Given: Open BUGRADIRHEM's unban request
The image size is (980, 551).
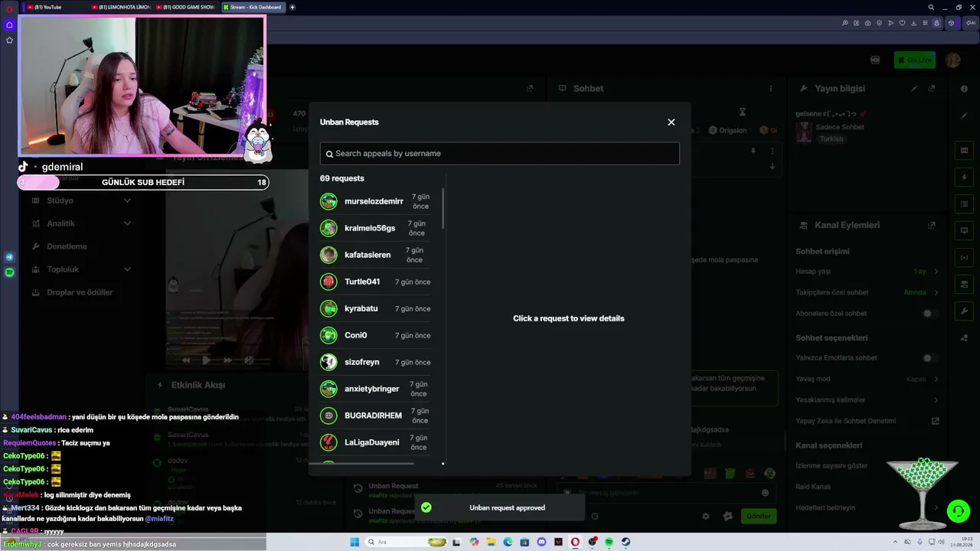Looking at the screenshot, I should (x=375, y=416).
